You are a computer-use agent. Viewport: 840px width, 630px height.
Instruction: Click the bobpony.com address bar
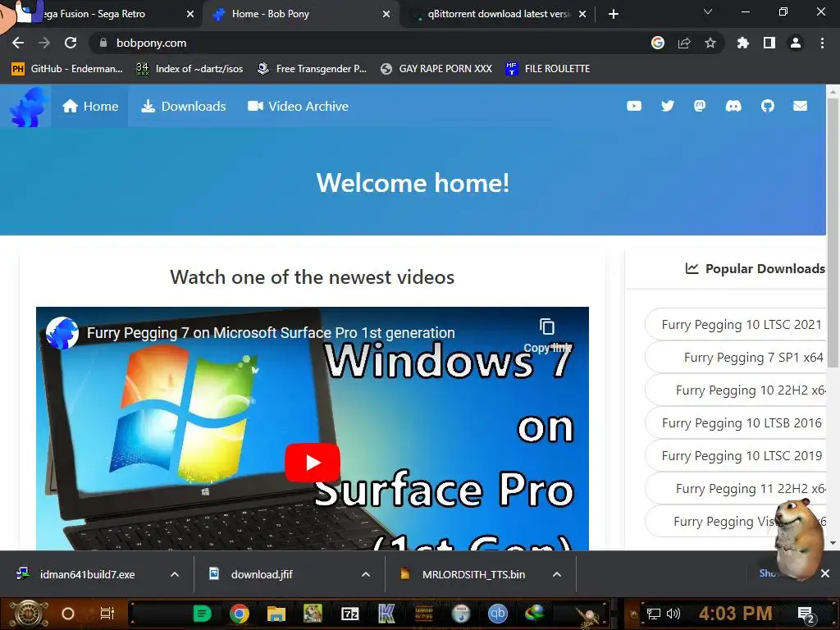pos(370,43)
